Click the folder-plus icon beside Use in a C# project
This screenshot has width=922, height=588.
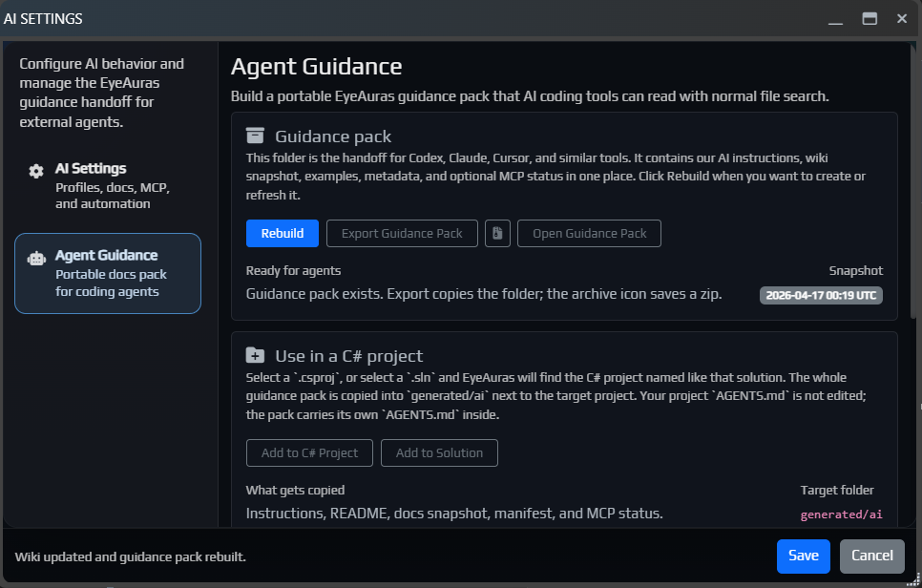[x=255, y=353]
